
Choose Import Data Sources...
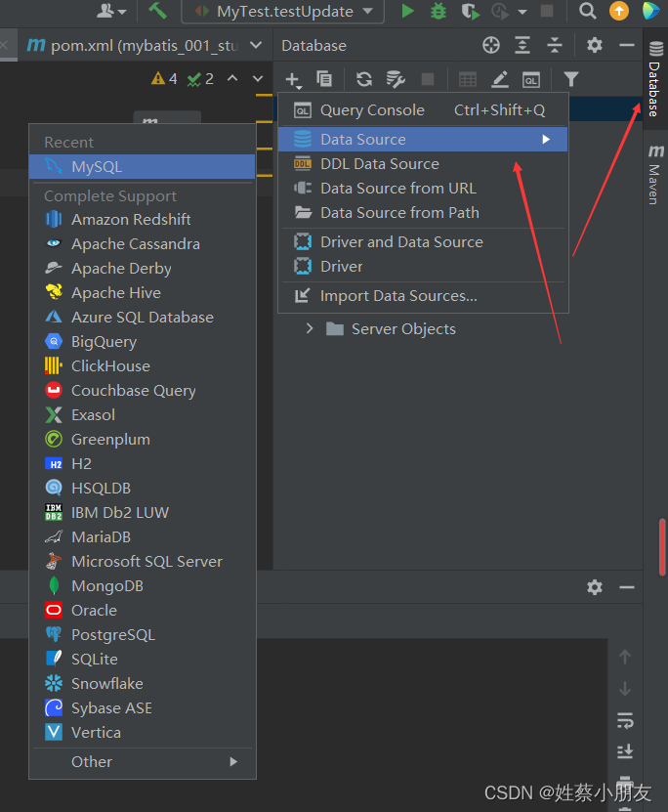[x=423, y=296]
